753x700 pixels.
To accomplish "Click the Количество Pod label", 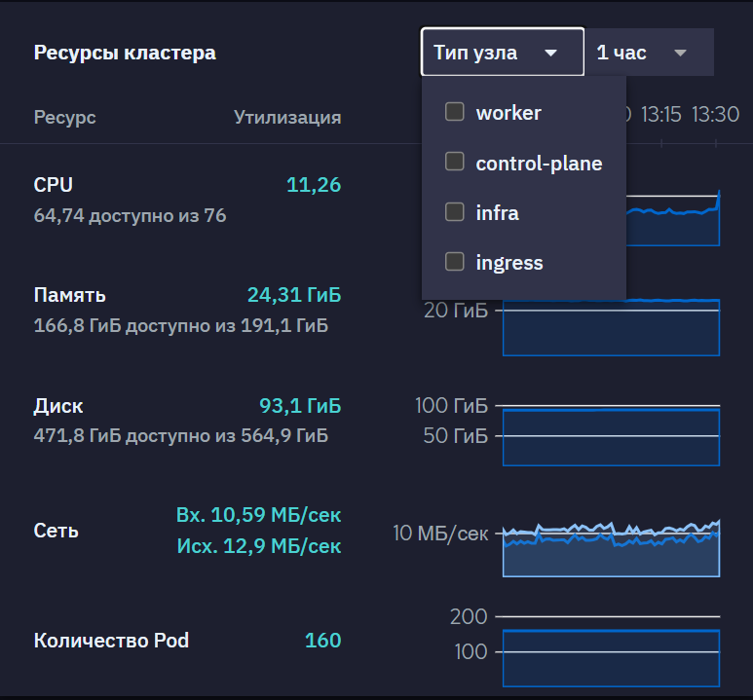I will pos(111,641).
